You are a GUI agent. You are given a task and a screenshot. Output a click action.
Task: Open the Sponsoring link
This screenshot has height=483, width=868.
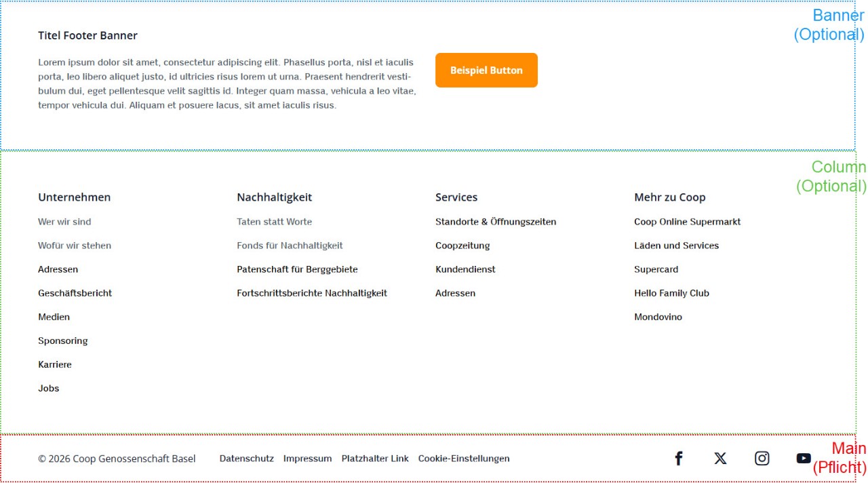tap(62, 341)
